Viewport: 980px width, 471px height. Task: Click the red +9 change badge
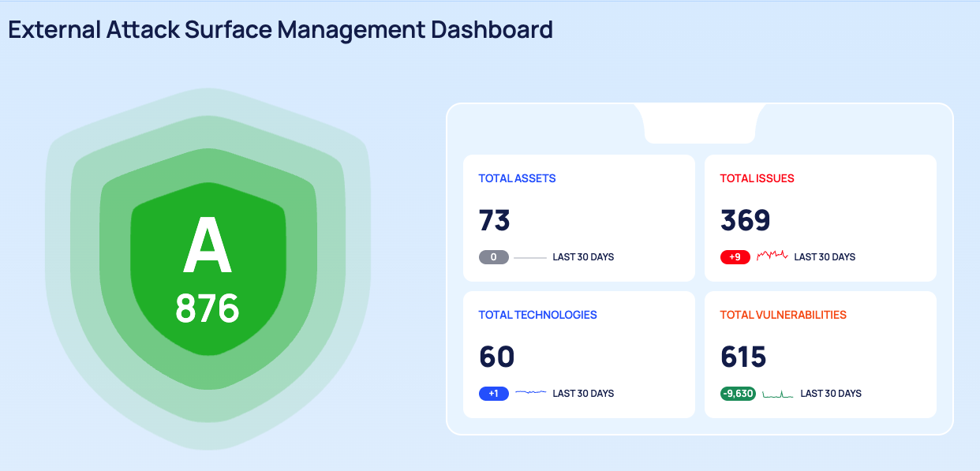(735, 257)
